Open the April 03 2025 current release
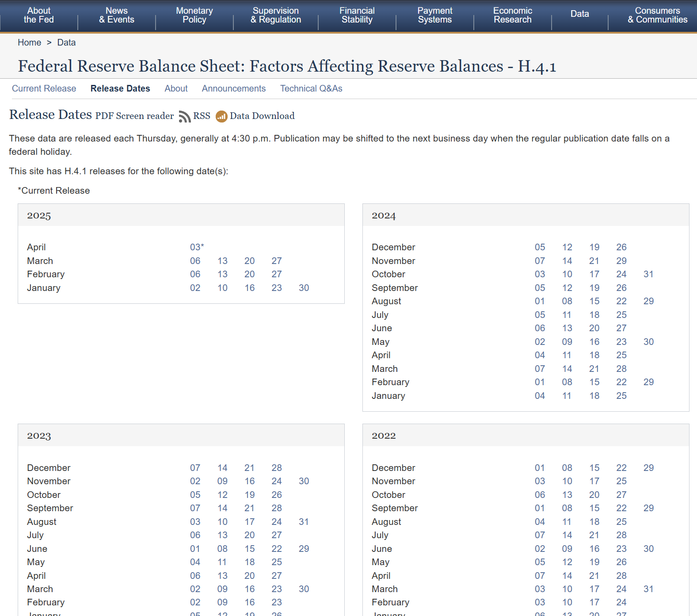The height and width of the screenshot is (616, 697). [197, 247]
